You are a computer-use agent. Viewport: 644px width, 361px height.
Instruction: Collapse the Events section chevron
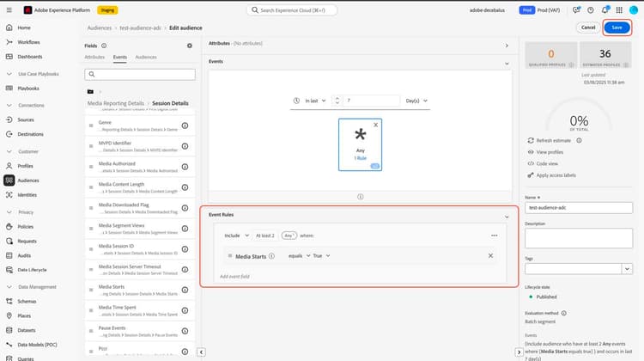pos(507,64)
